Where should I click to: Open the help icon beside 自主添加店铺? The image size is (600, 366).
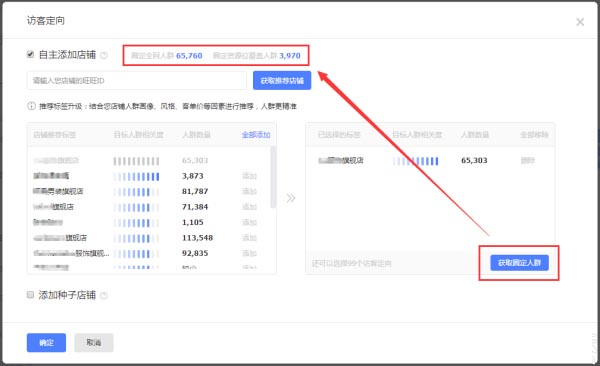pos(104,55)
